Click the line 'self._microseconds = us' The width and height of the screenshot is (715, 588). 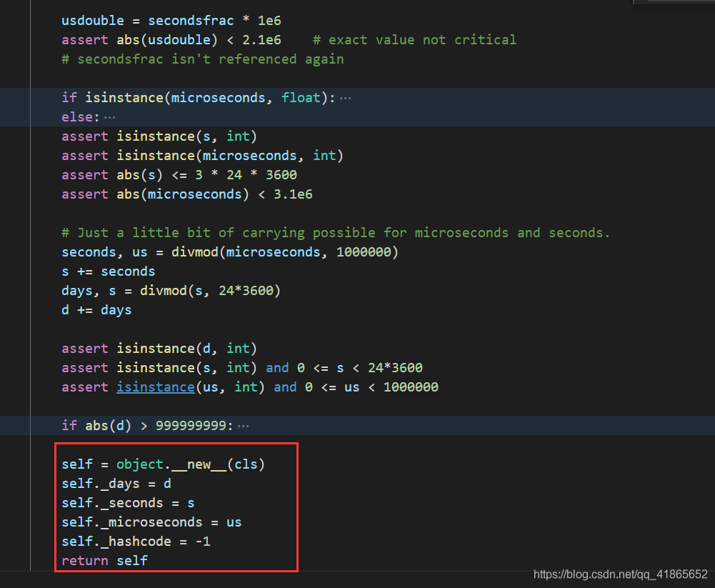[x=151, y=522]
